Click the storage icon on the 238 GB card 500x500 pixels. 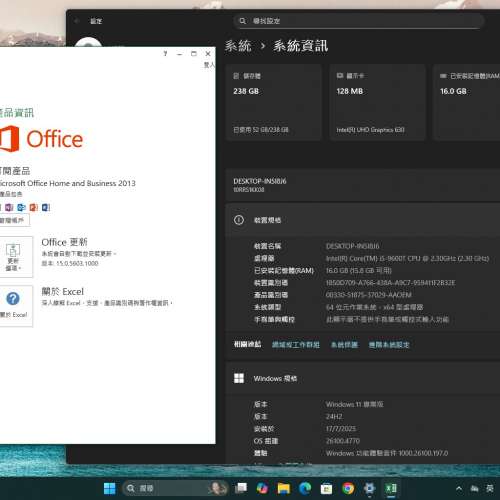pos(236,76)
